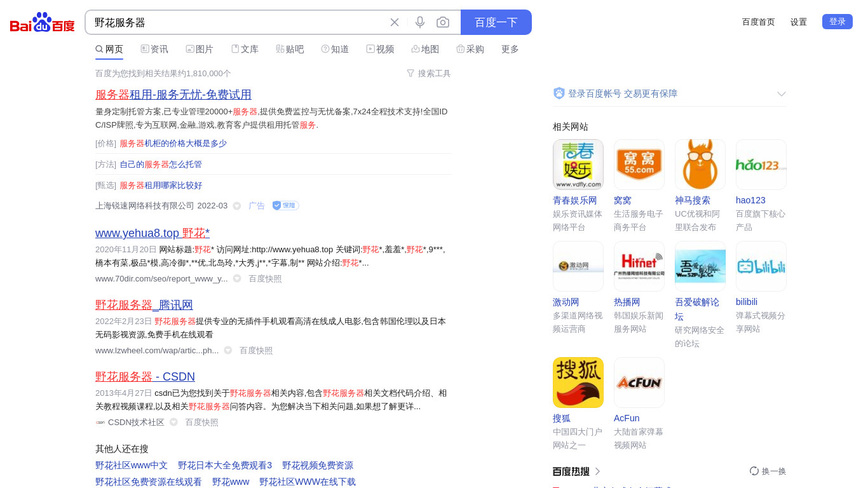Click the 广告 label on first result
The width and height of the screenshot is (868, 488).
(x=257, y=206)
